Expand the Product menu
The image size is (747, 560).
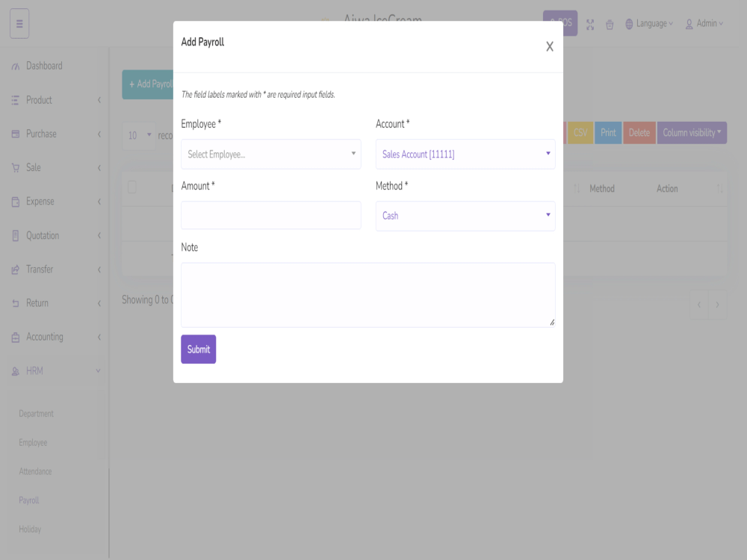click(55, 100)
